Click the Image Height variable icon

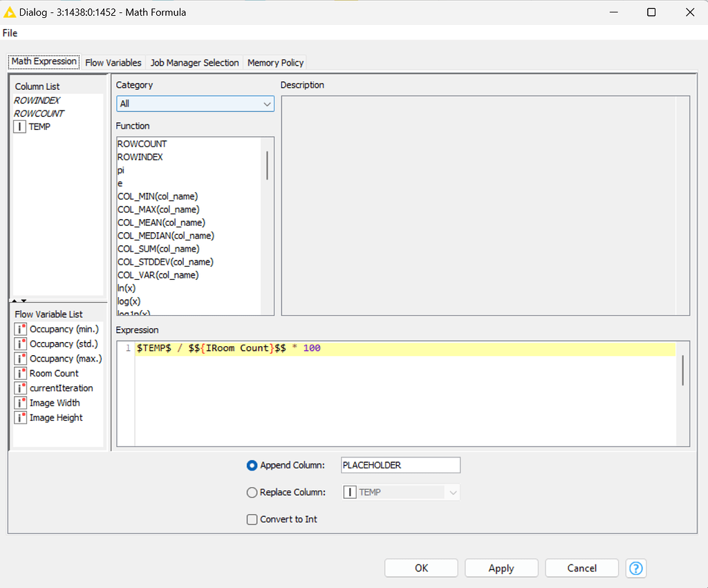(x=19, y=417)
